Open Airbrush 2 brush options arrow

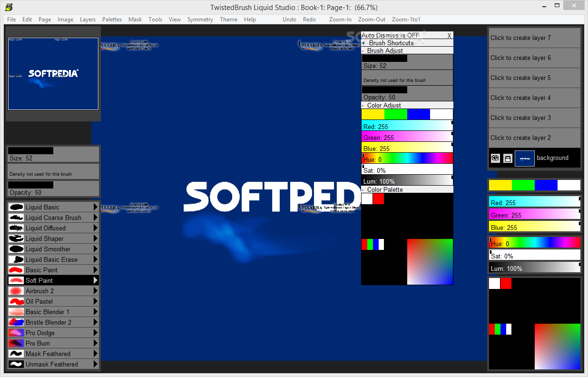coord(96,291)
